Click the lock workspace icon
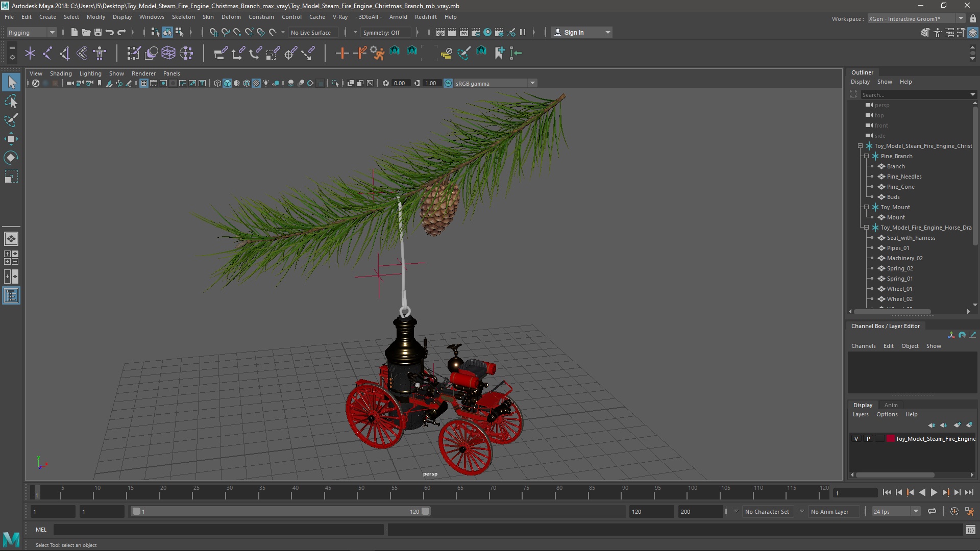The image size is (980, 551). pyautogui.click(x=973, y=18)
